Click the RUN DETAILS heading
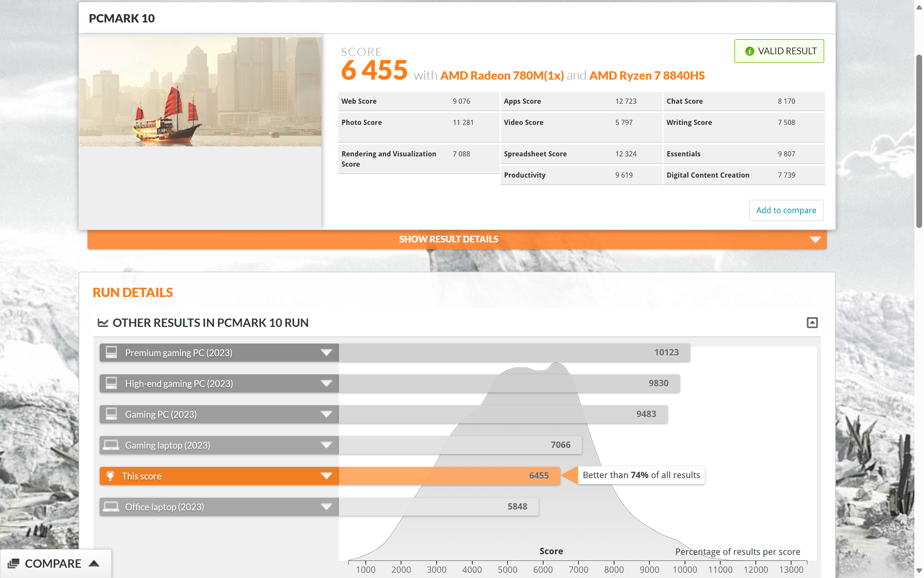Image resolution: width=924 pixels, height=578 pixels. (133, 293)
